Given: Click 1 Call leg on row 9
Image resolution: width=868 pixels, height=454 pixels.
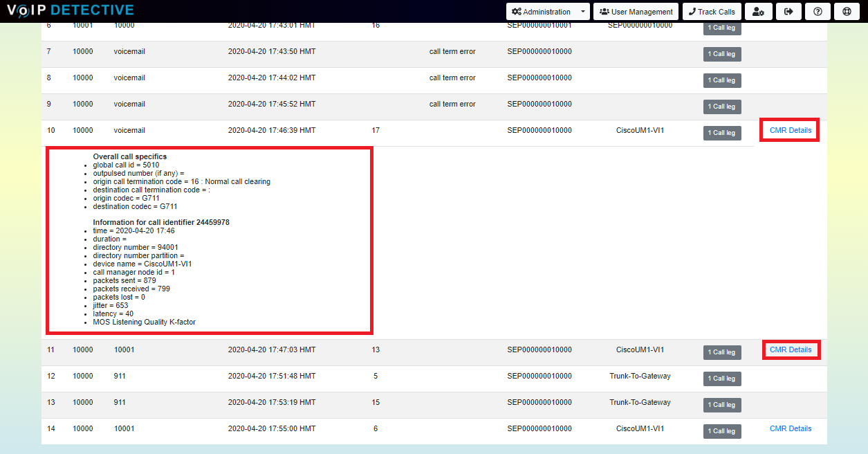Looking at the screenshot, I should (x=722, y=107).
